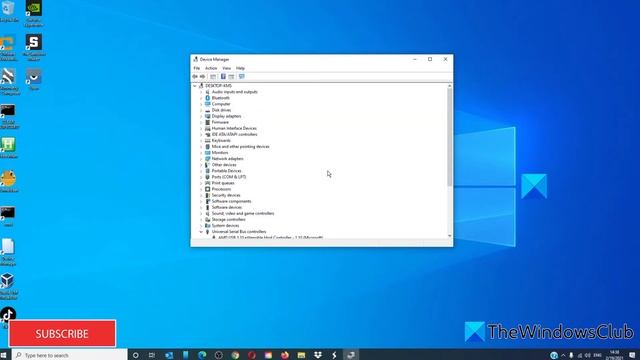Open the View menu
Image resolution: width=640 pixels, height=360 pixels.
pyautogui.click(x=227, y=68)
